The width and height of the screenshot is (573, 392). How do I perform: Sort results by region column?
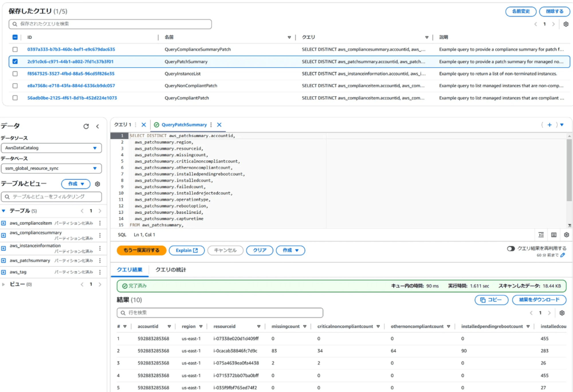point(201,326)
